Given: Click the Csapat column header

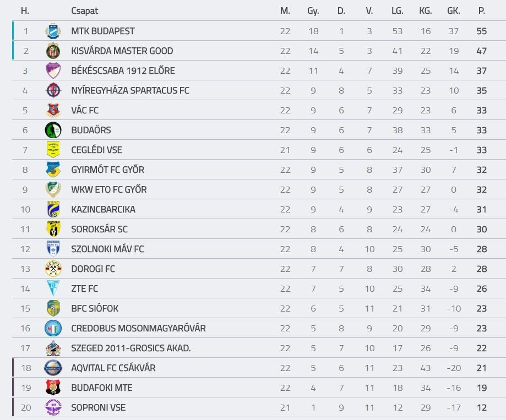Looking at the screenshot, I should tap(85, 11).
